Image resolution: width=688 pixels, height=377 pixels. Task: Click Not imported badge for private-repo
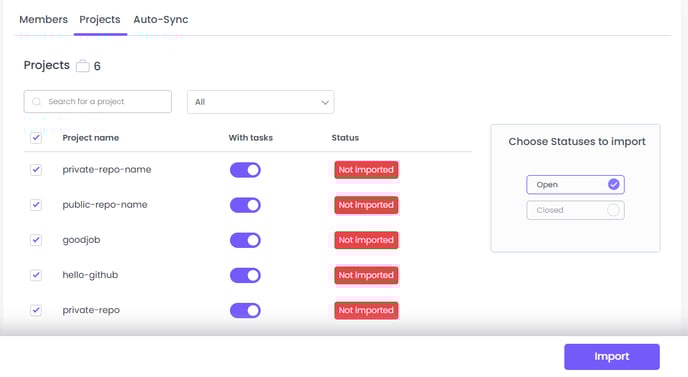click(x=366, y=310)
